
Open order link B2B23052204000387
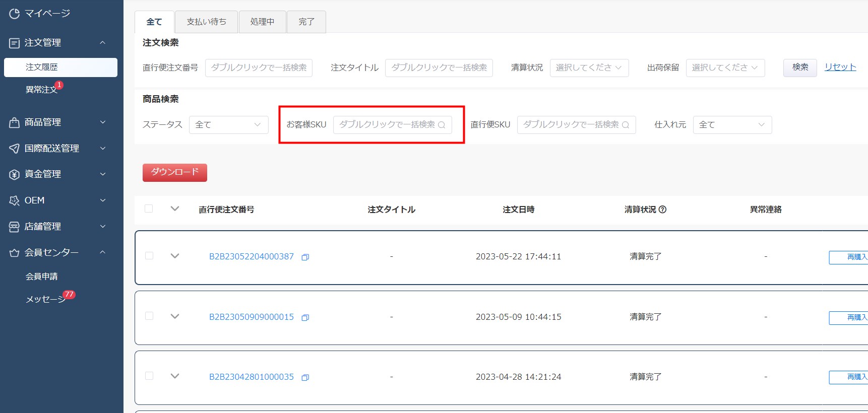tap(252, 257)
